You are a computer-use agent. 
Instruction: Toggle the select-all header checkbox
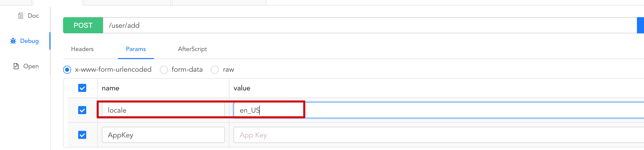(x=82, y=88)
